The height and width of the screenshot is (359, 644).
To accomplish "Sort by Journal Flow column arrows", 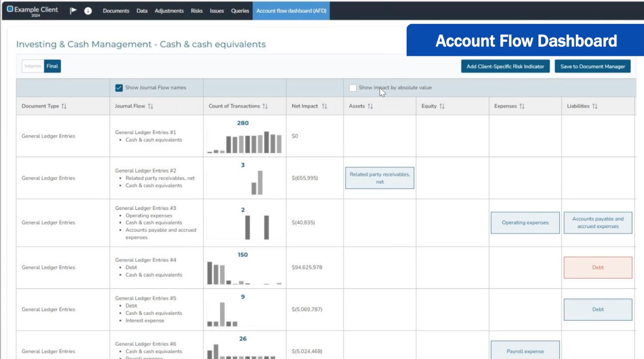I will [151, 106].
